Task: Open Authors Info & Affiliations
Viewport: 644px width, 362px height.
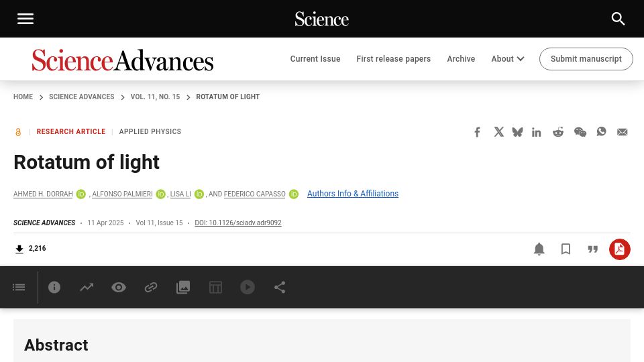Action: (x=353, y=194)
